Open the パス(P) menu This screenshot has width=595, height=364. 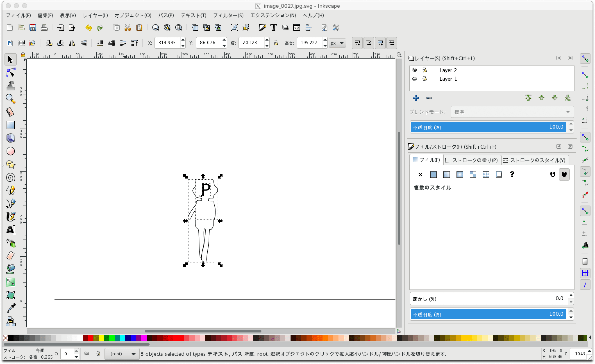[x=166, y=15]
